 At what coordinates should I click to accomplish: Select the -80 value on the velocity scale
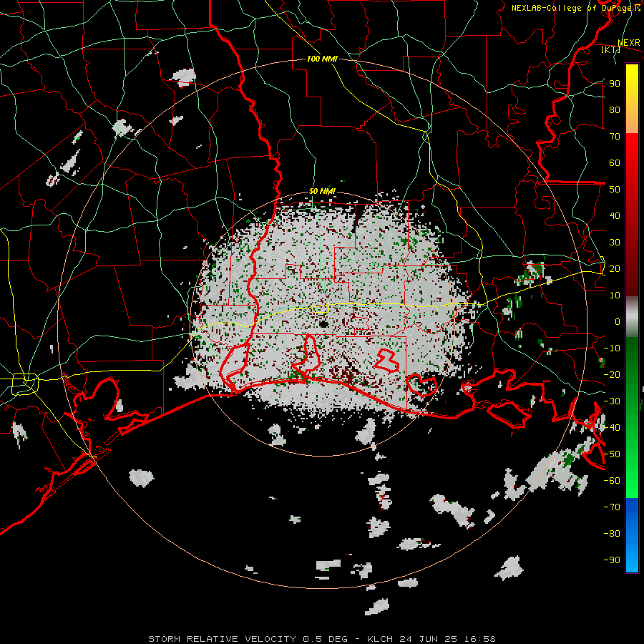(612, 534)
